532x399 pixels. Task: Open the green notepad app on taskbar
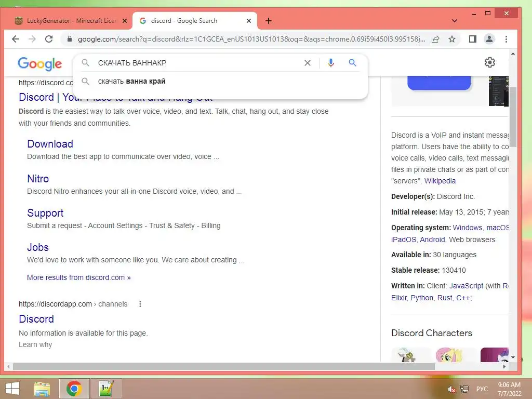(x=106, y=389)
